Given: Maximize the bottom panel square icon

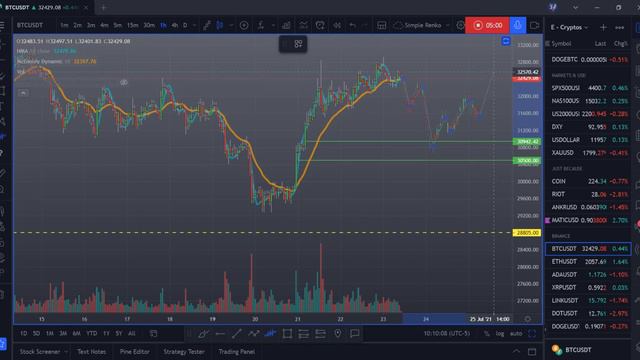Looking at the screenshot, I should coord(532,351).
